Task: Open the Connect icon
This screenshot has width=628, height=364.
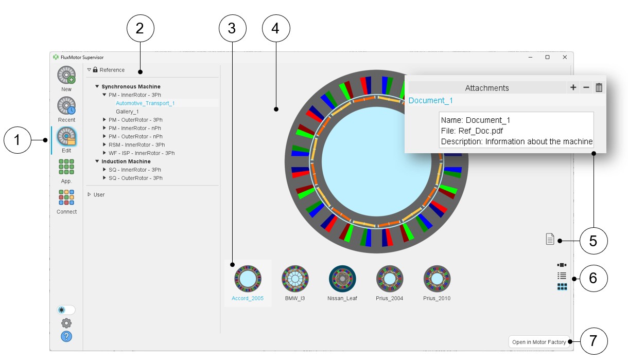Action: (x=66, y=197)
